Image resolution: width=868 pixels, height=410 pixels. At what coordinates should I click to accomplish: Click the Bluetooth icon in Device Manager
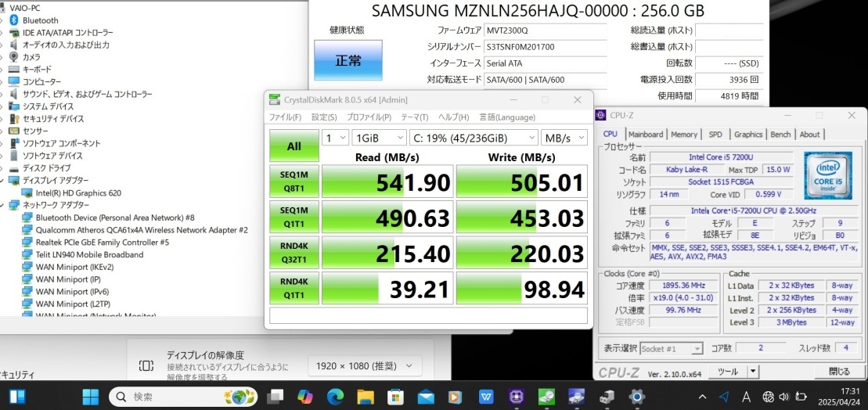pyautogui.click(x=14, y=20)
